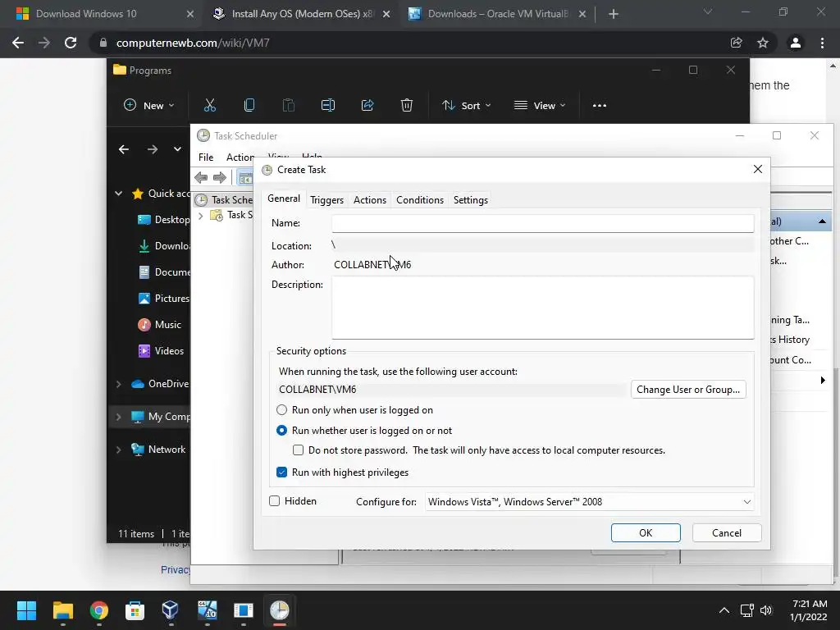Click the Cut icon in Programs toolbar
The width and height of the screenshot is (840, 630).
[210, 106]
